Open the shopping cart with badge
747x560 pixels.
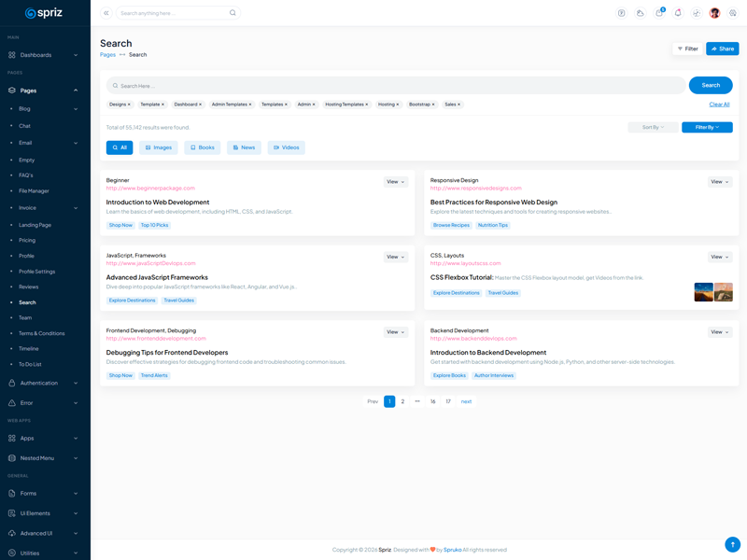(x=659, y=13)
